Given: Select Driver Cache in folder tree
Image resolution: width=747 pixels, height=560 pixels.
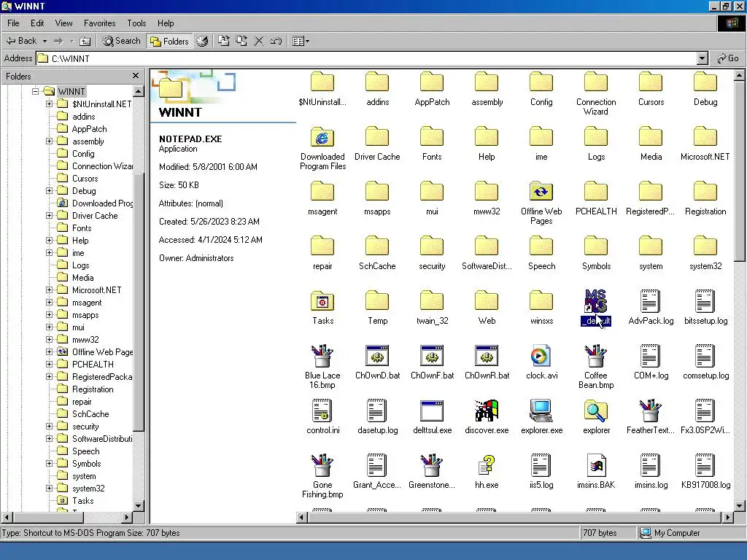Looking at the screenshot, I should (95, 216).
